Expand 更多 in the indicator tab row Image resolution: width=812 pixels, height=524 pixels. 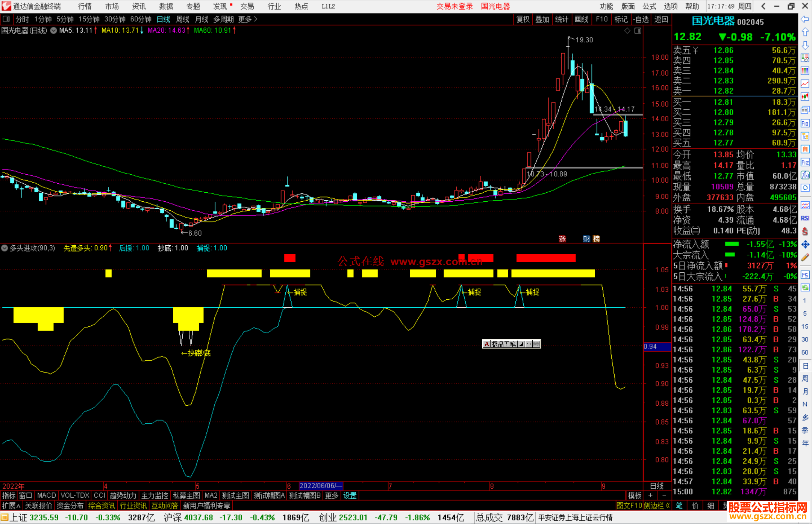332,495
